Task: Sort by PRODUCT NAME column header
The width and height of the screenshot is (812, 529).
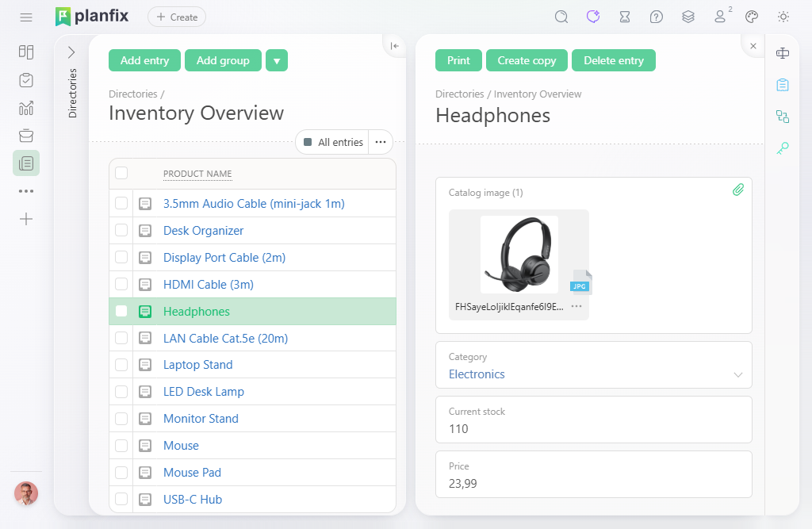Action: tap(197, 174)
